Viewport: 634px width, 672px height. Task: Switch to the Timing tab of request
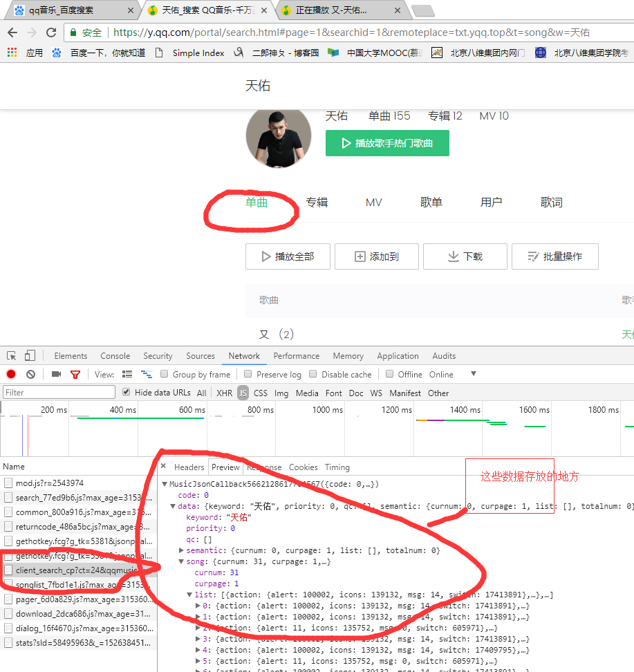pyautogui.click(x=337, y=467)
